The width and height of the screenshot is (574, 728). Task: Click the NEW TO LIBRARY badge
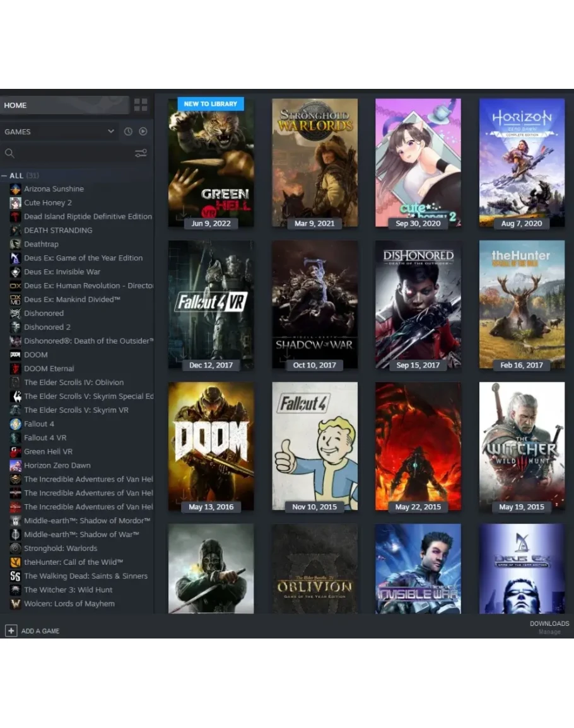pos(211,104)
